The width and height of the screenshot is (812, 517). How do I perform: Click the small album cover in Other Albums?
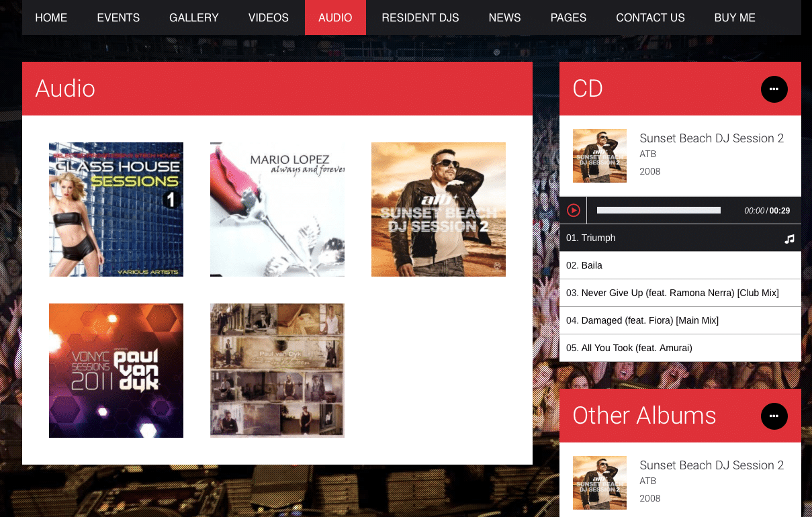pyautogui.click(x=600, y=483)
